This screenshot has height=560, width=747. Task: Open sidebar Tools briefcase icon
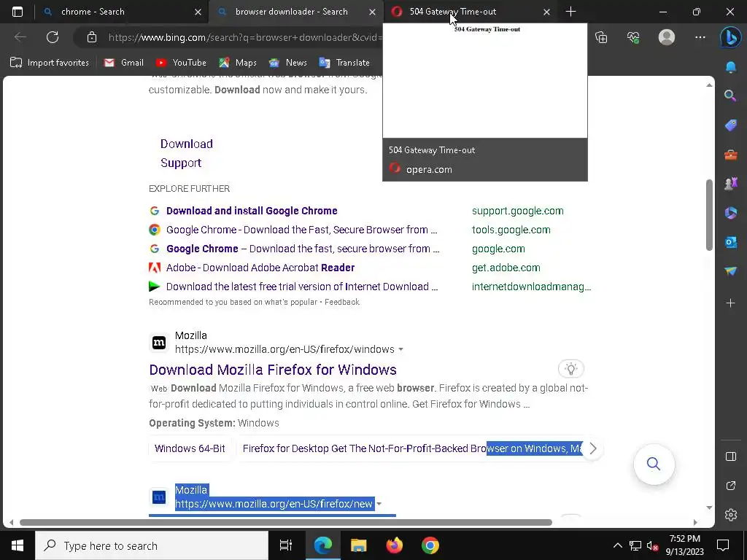(x=731, y=155)
